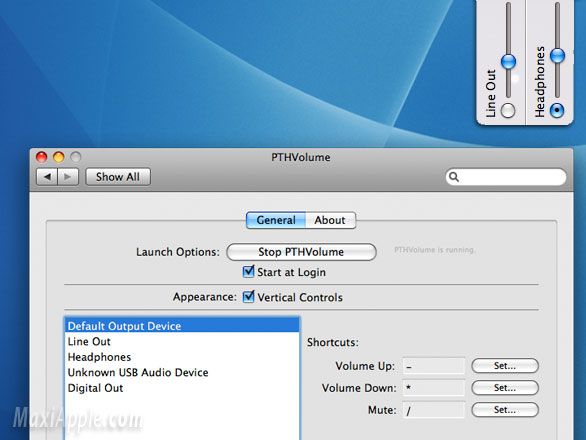Focus the preferences search field
Viewport: 586px width, 440px height.
[x=506, y=177]
